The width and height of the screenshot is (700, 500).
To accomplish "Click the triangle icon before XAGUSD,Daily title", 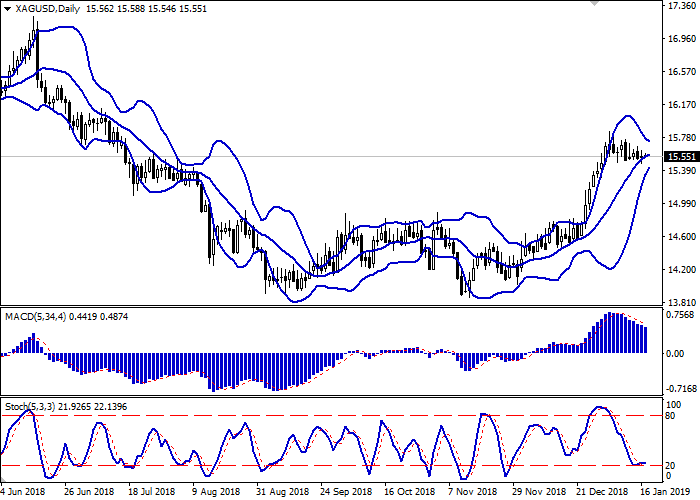I will [x=6, y=8].
